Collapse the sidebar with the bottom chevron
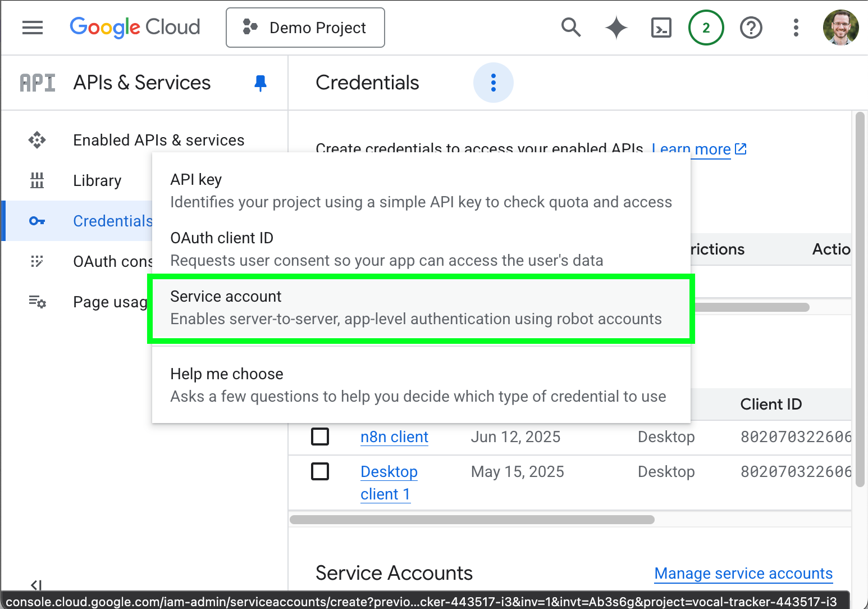Image resolution: width=868 pixels, height=609 pixels. tap(36, 584)
